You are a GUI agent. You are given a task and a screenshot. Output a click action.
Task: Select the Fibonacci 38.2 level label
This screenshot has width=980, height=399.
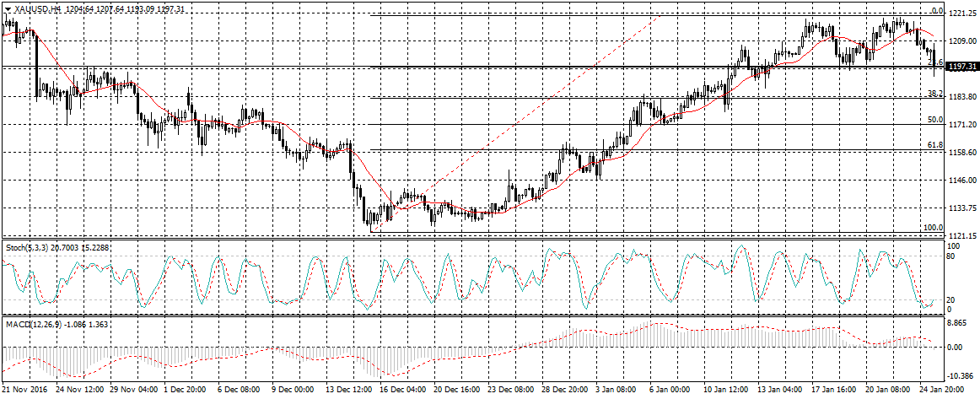pos(934,93)
